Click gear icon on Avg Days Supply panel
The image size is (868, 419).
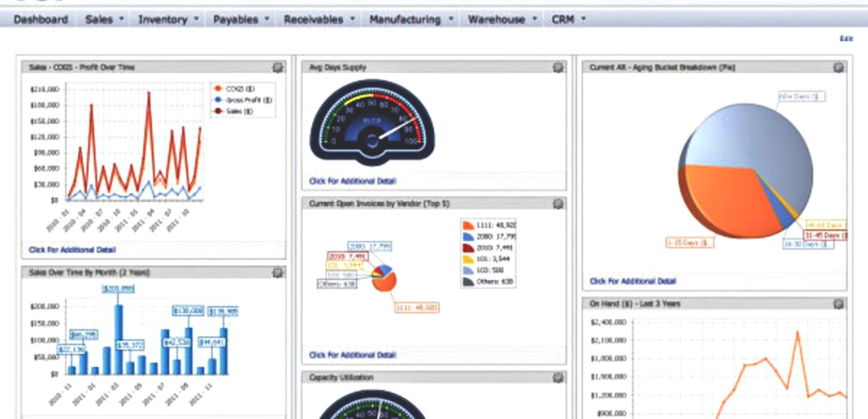[557, 67]
